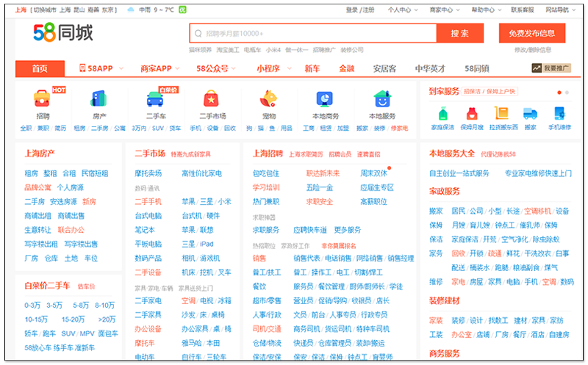This screenshot has width=588, height=365.
Task: Focus the search input field
Action: click(x=313, y=33)
